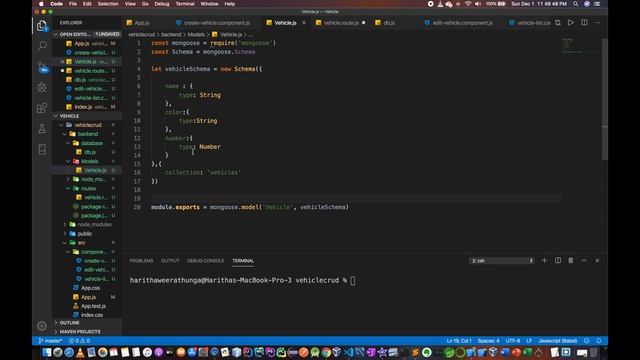
Task: Open the remote explorer icon in activity bar
Action: point(42,149)
